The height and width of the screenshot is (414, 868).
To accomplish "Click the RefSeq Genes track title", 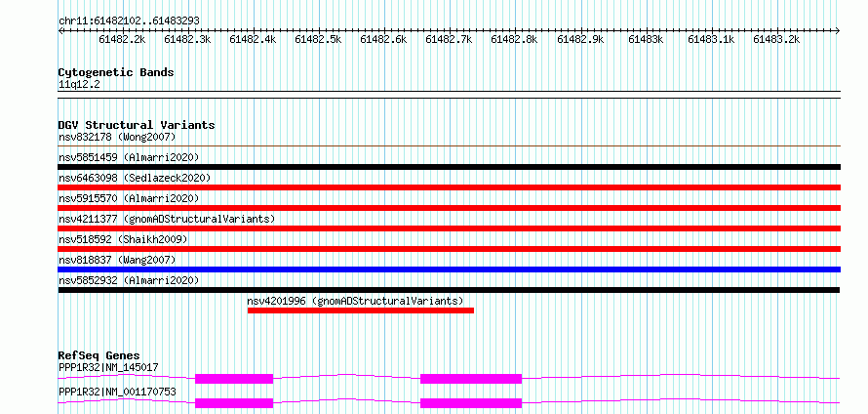I will tap(99, 355).
